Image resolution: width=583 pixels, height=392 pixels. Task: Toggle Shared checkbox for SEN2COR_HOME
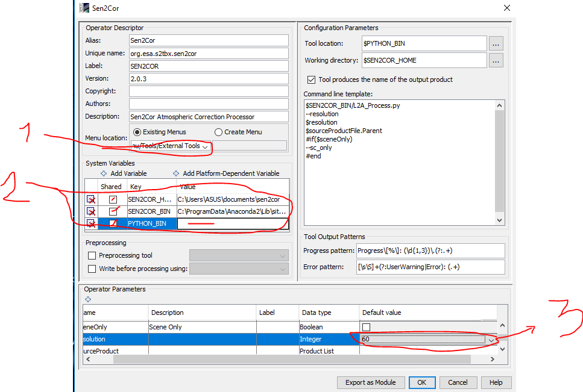[x=113, y=199]
